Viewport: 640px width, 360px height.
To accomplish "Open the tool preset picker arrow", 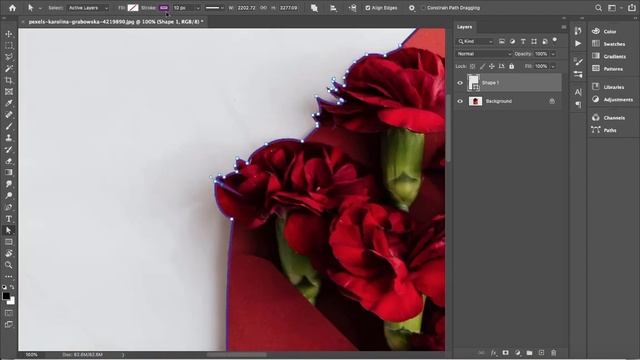I will (x=40, y=8).
